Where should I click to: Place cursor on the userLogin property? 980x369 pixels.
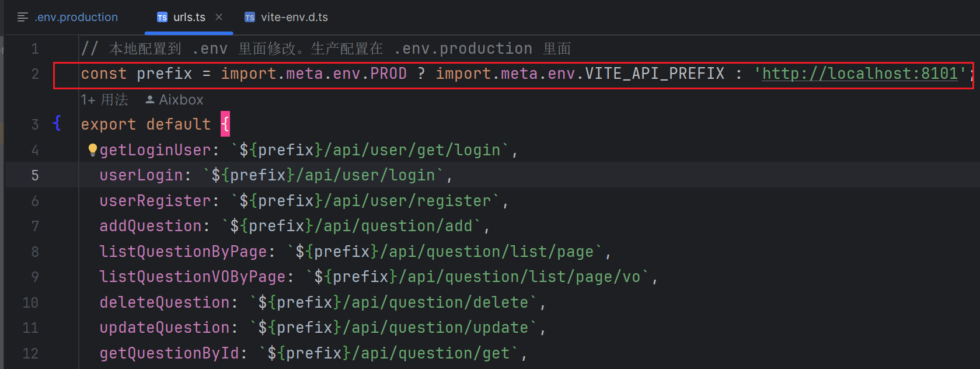pos(142,175)
